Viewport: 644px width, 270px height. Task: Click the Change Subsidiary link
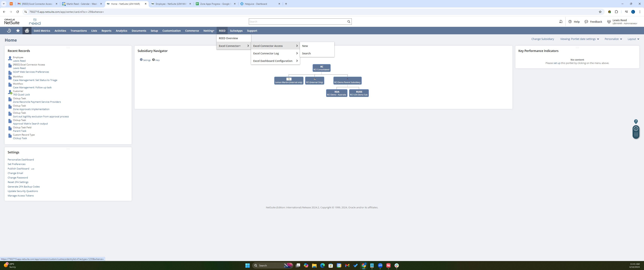click(543, 39)
